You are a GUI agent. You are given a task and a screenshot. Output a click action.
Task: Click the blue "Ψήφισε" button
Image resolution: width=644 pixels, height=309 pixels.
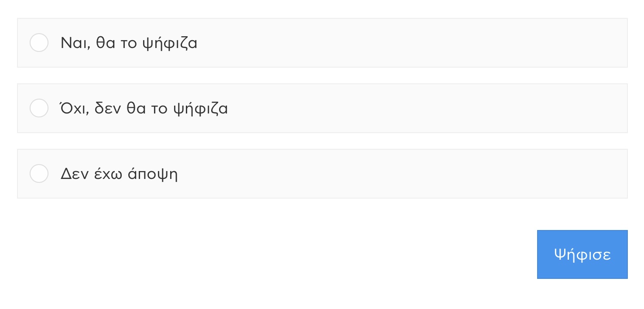(x=582, y=254)
